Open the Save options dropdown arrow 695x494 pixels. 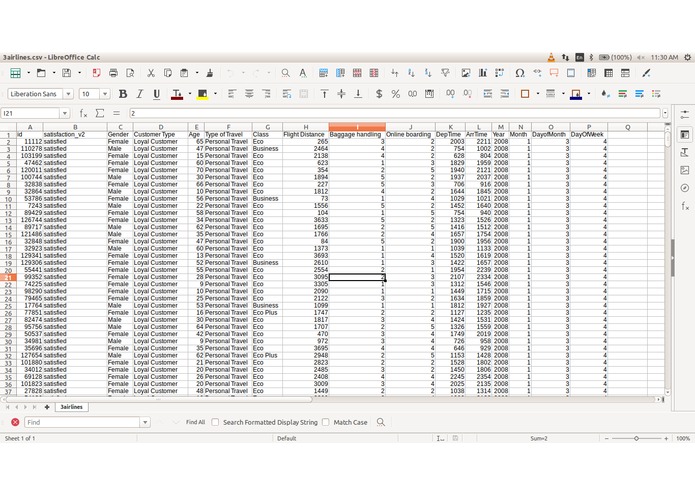click(79, 73)
